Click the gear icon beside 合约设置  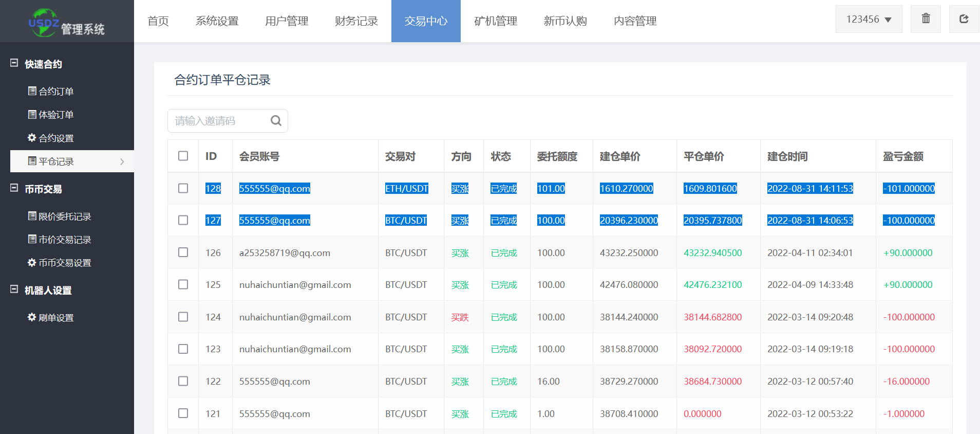[x=32, y=138]
